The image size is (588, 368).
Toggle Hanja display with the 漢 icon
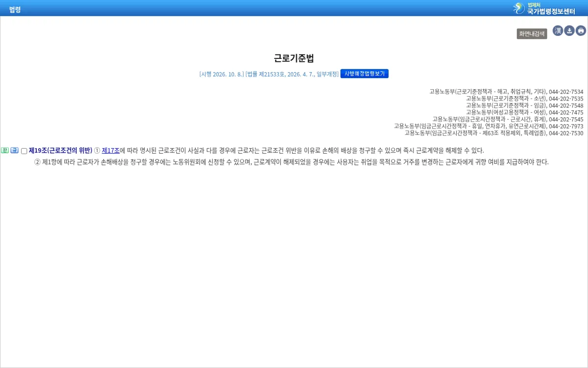point(558,31)
